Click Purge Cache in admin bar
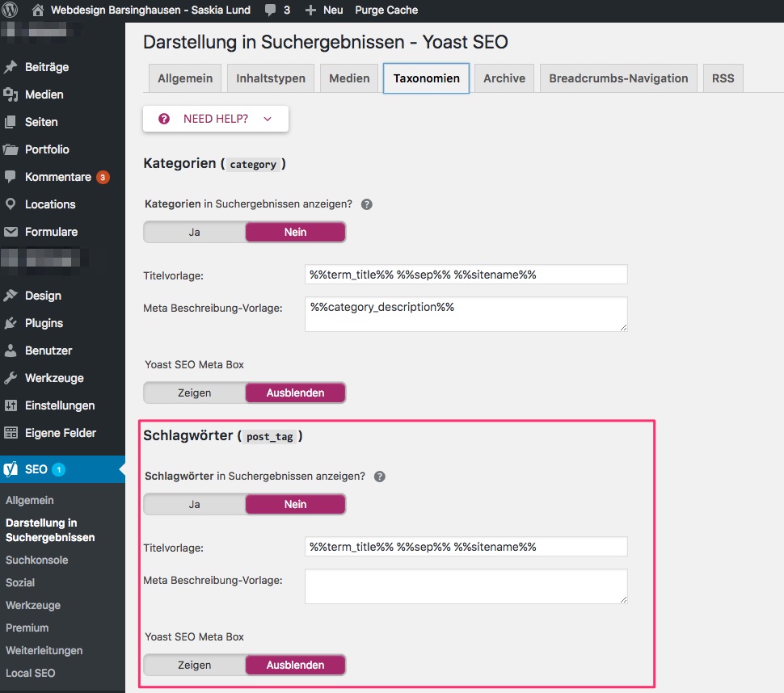The width and height of the screenshot is (784, 693). coord(386,10)
